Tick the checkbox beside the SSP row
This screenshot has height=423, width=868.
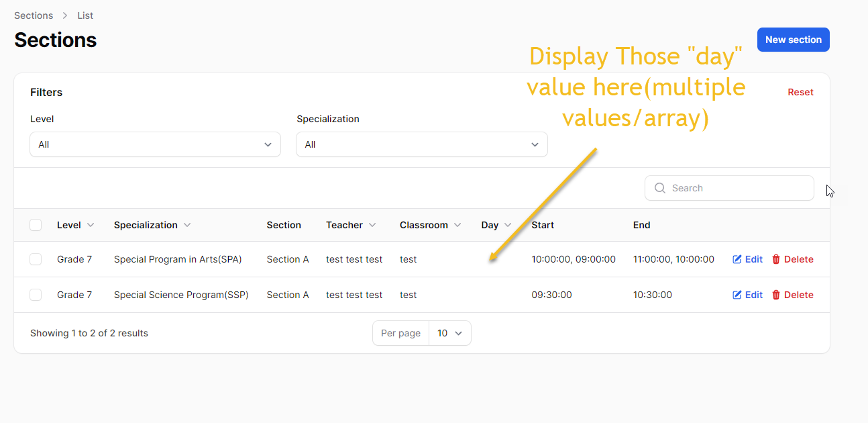(36, 294)
